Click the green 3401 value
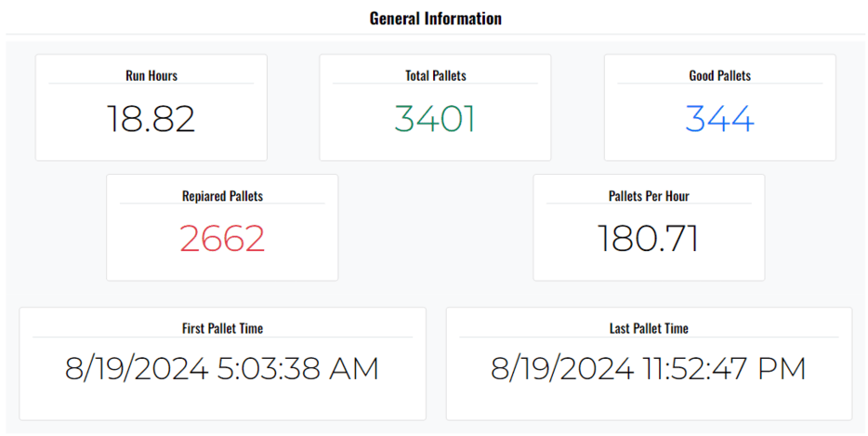This screenshot has height=436, width=868. click(x=435, y=119)
